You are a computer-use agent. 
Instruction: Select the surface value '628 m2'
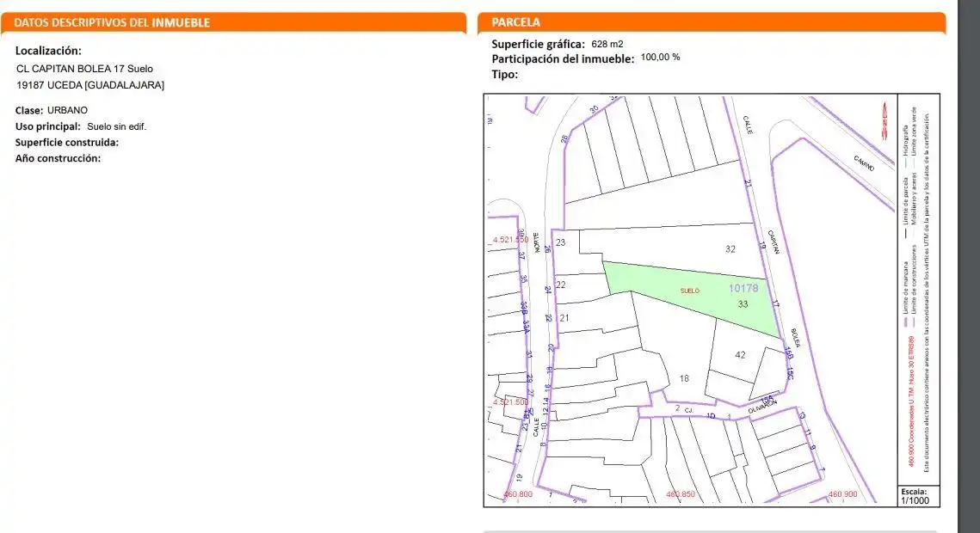coord(607,45)
